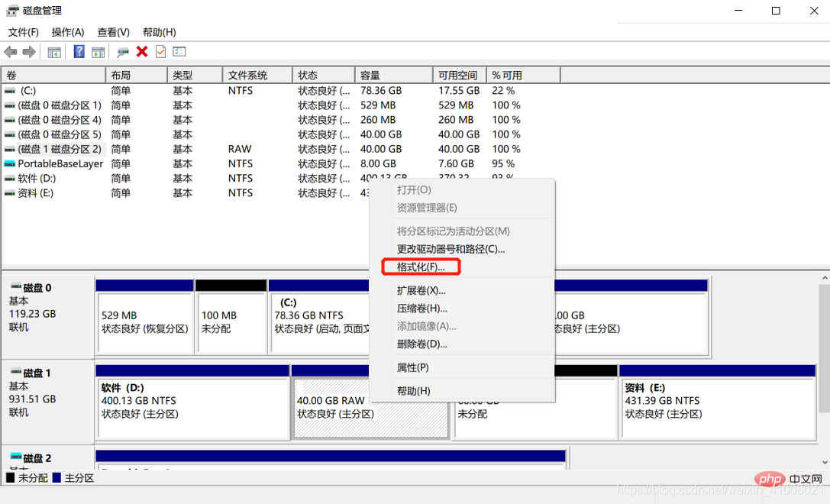Click the show/hide console tree icon
The height and width of the screenshot is (504, 830).
54,52
